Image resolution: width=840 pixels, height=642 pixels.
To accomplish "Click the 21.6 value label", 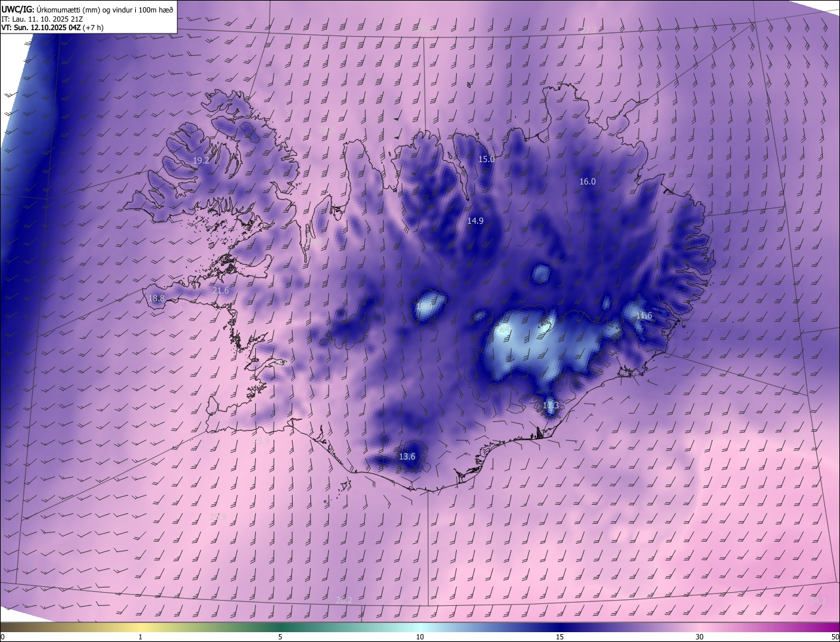I will coord(220,291).
